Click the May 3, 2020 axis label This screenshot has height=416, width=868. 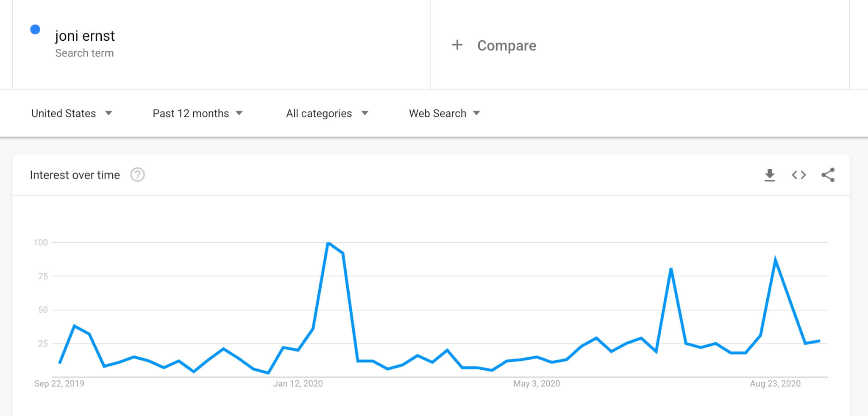tap(537, 384)
